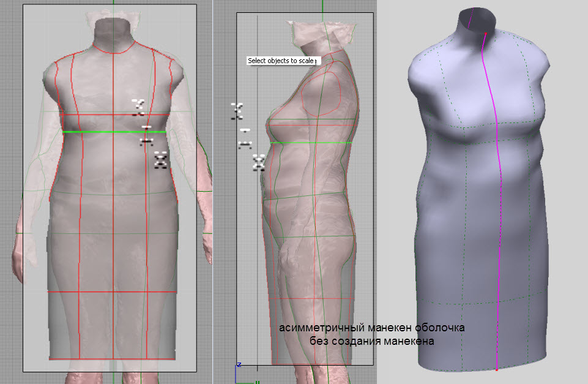Select the highlighted green underbust line in front view

(114, 132)
